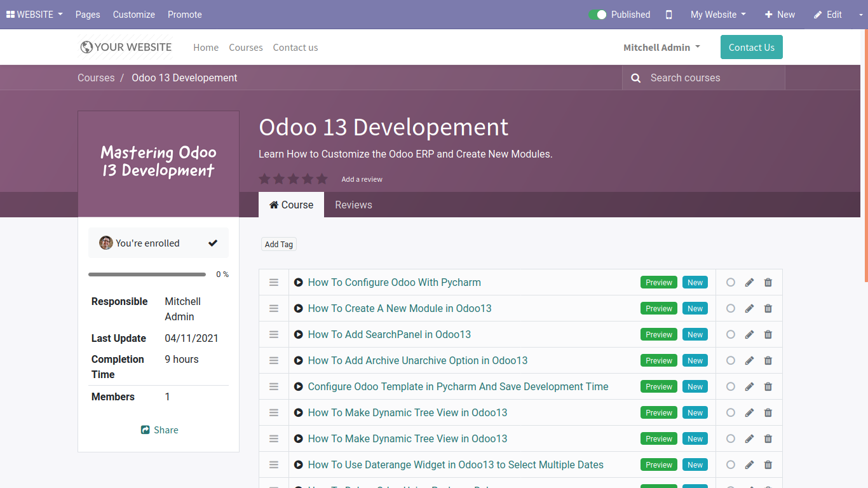Click drag handle of How To Add Archive Unarchive row

click(274, 361)
